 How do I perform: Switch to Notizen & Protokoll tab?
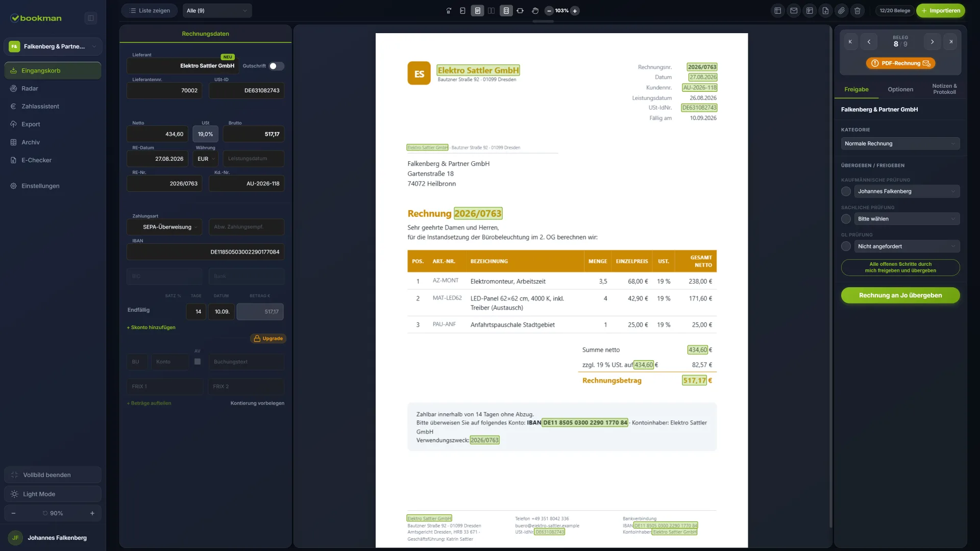click(x=944, y=89)
